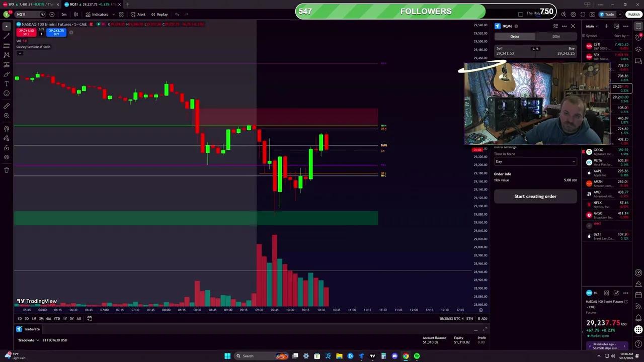Screen dimensions: 644x362
Task: Toggle magnet mode in the left toolbar
Action: pyautogui.click(x=7, y=129)
